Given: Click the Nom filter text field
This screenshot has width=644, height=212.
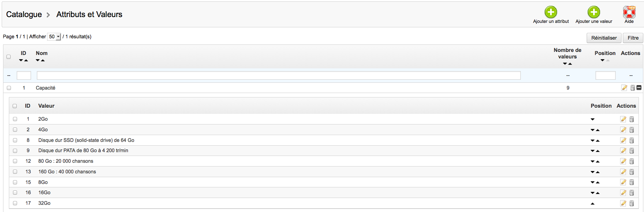Looking at the screenshot, I should (x=278, y=75).
